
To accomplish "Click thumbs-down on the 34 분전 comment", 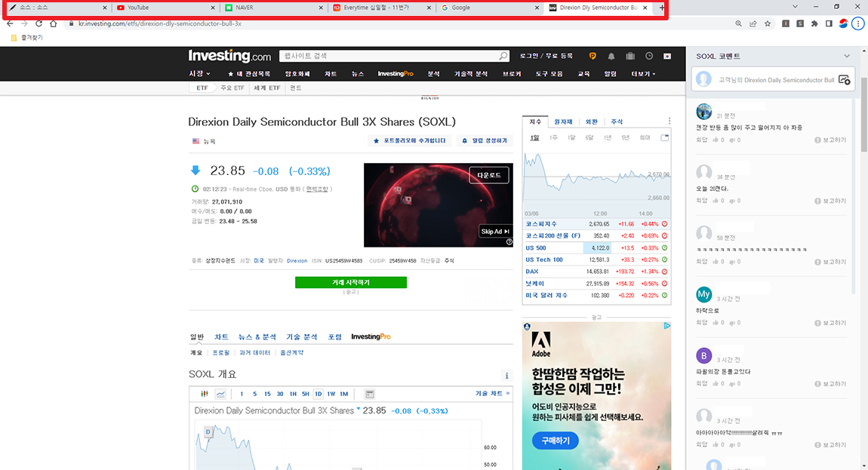I will click(x=732, y=201).
